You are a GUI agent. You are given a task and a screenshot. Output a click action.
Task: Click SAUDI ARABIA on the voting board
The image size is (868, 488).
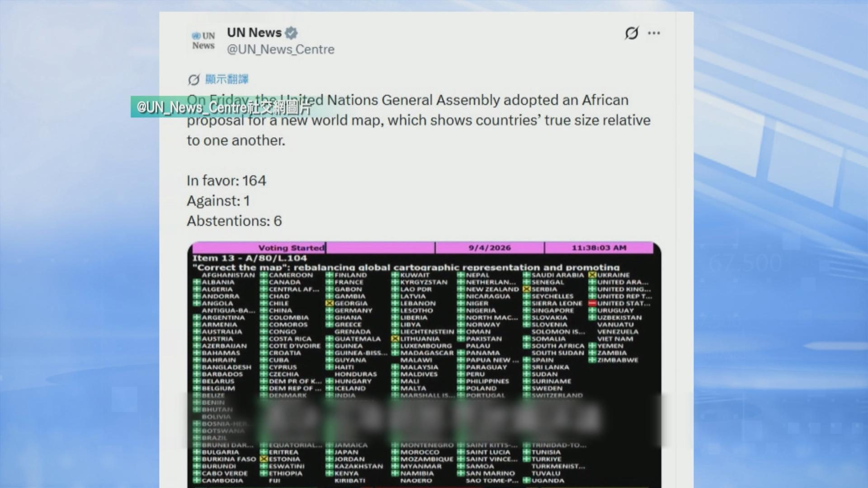(x=558, y=275)
